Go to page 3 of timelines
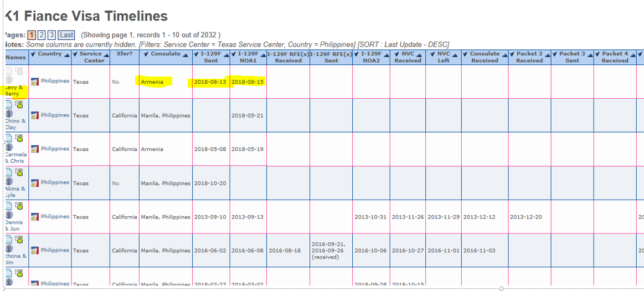Image resolution: width=644 pixels, height=296 pixels. pyautogui.click(x=51, y=35)
